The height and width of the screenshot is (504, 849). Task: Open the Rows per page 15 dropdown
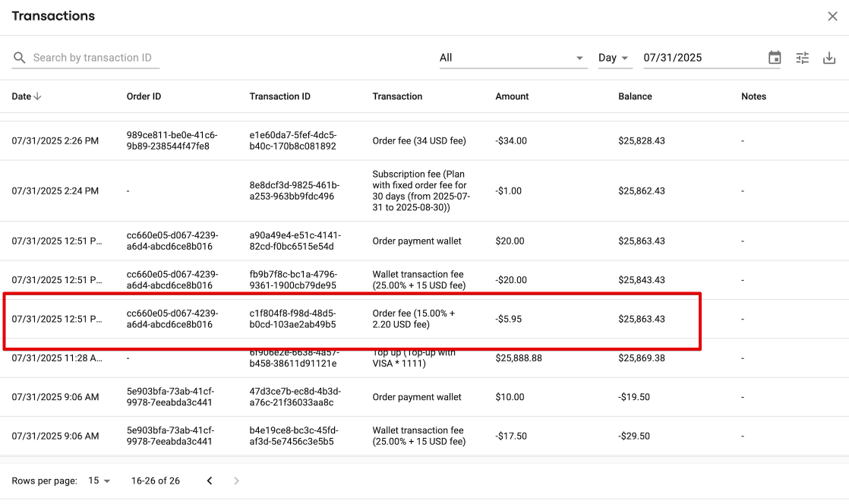[x=99, y=480]
